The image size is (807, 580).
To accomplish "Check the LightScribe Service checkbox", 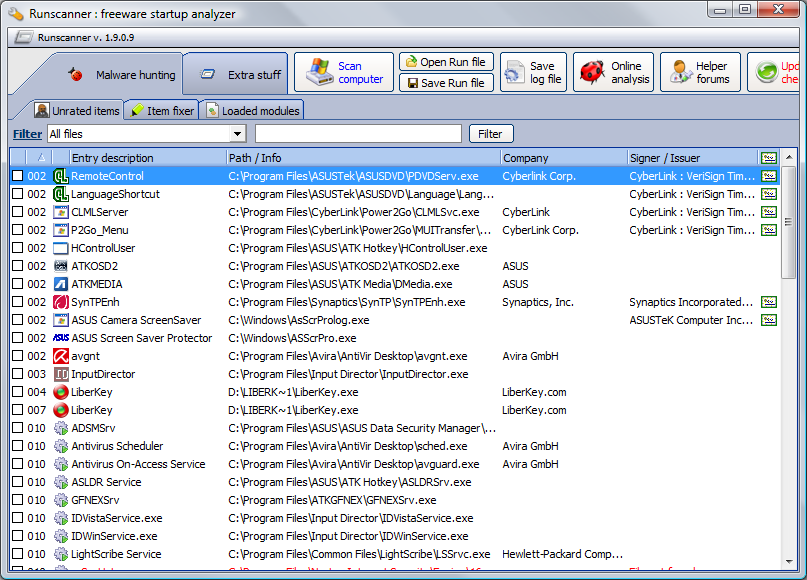I will (17, 554).
